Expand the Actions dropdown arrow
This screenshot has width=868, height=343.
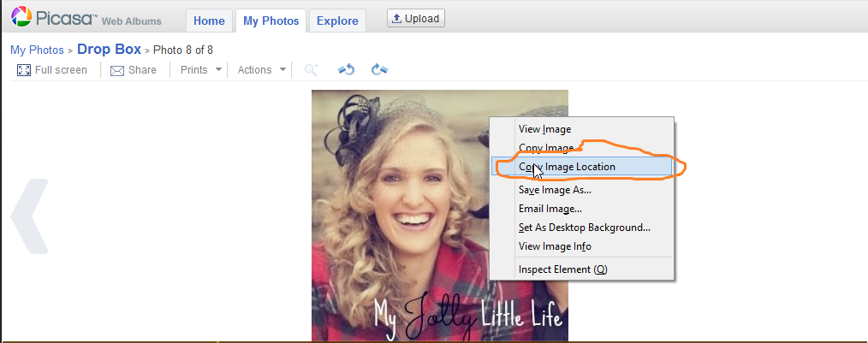click(282, 69)
